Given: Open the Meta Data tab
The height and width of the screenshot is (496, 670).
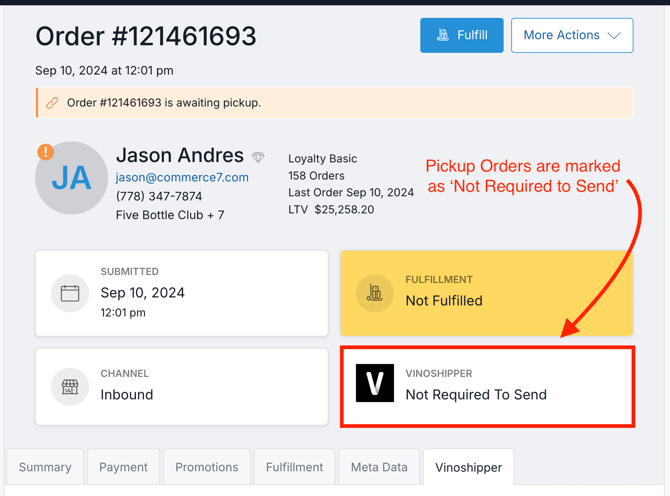Looking at the screenshot, I should [379, 467].
